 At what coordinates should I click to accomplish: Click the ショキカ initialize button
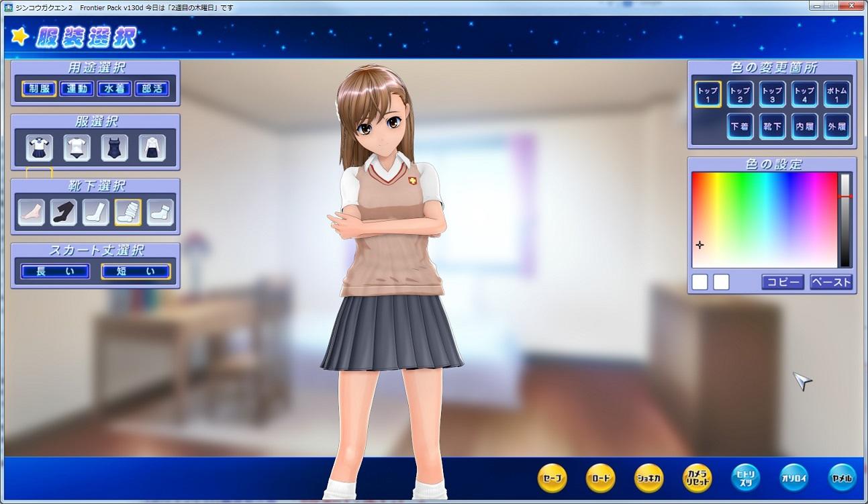pos(648,478)
